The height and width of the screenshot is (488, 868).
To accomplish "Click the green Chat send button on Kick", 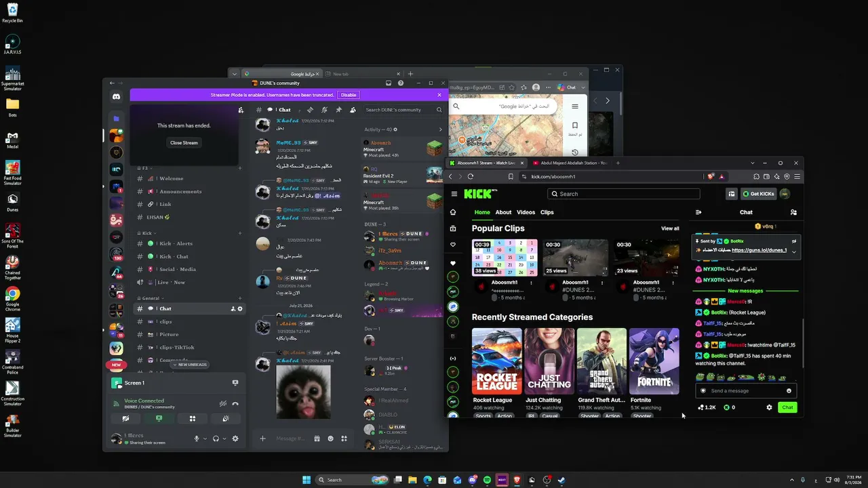I will click(787, 407).
